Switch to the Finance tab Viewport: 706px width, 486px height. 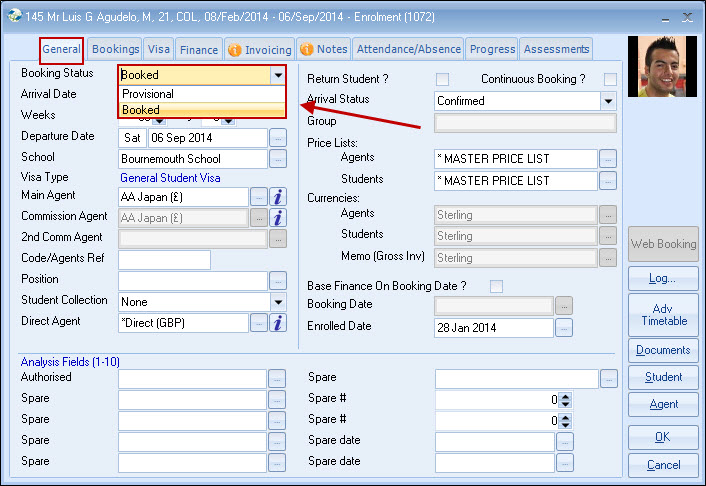[199, 49]
